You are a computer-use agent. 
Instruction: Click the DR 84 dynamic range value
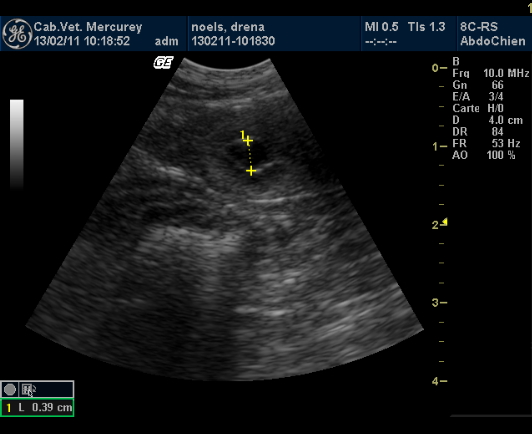pyautogui.click(x=478, y=132)
